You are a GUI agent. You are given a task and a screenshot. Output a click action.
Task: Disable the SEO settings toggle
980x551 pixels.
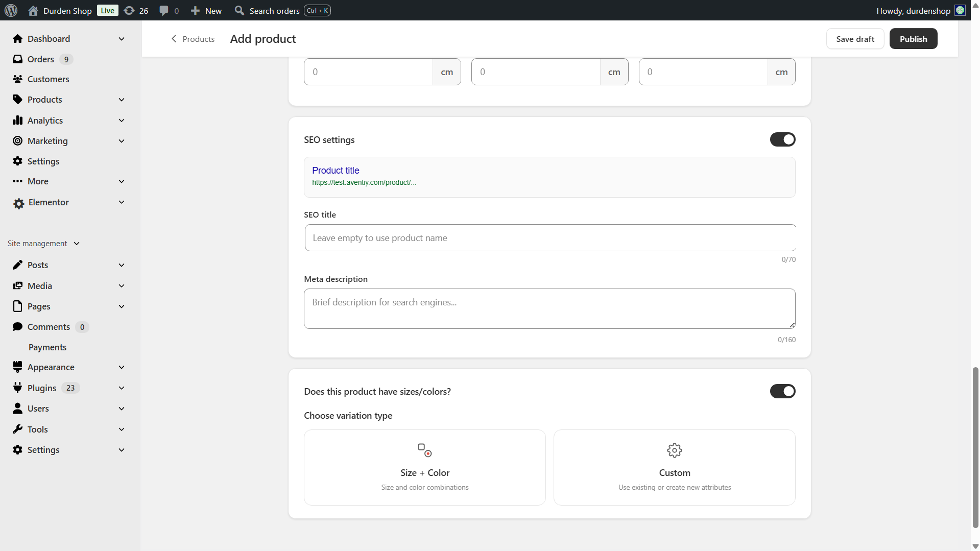pos(782,139)
